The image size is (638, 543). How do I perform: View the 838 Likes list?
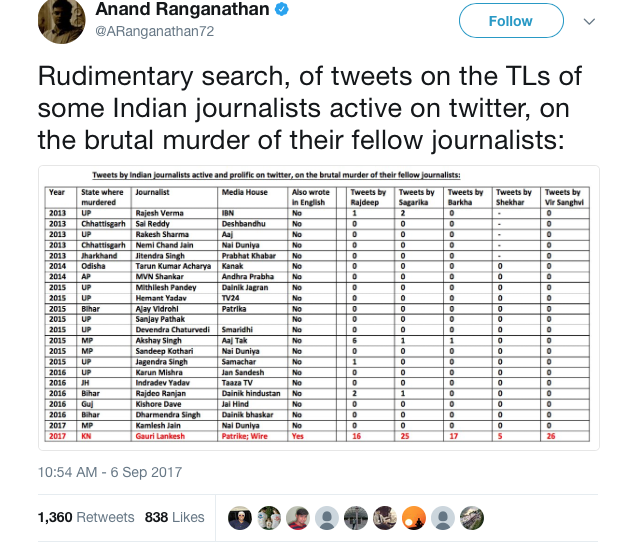coord(173,517)
